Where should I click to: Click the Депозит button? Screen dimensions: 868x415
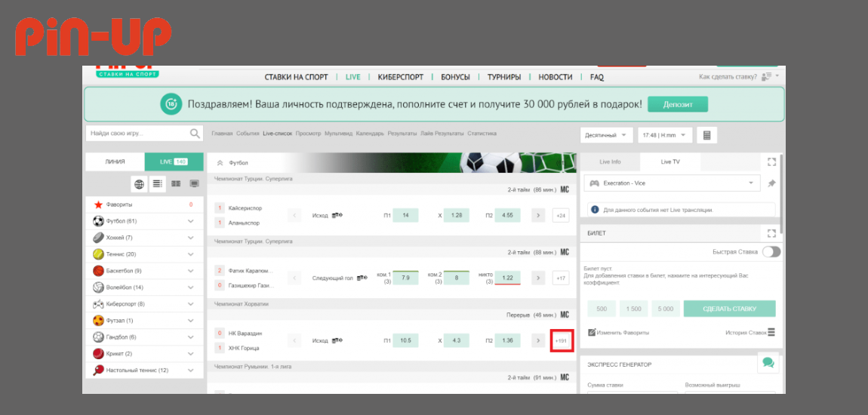(x=678, y=104)
